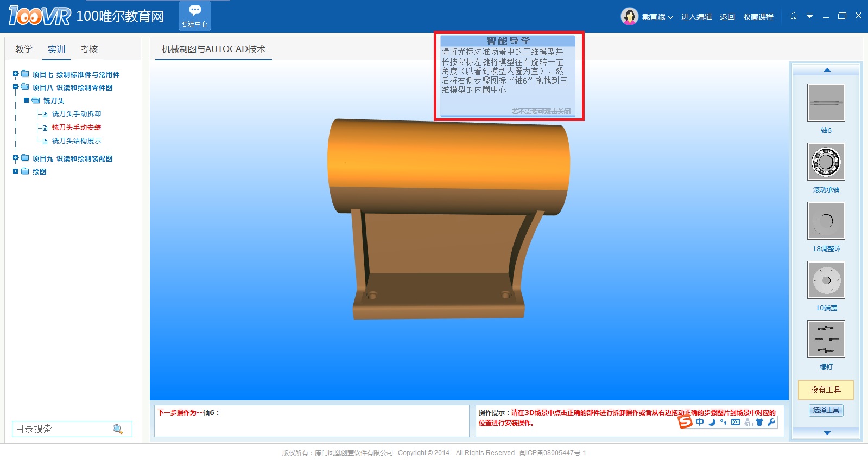Click the home icon in title bar
Screen dimensions: 868x460
coord(794,16)
